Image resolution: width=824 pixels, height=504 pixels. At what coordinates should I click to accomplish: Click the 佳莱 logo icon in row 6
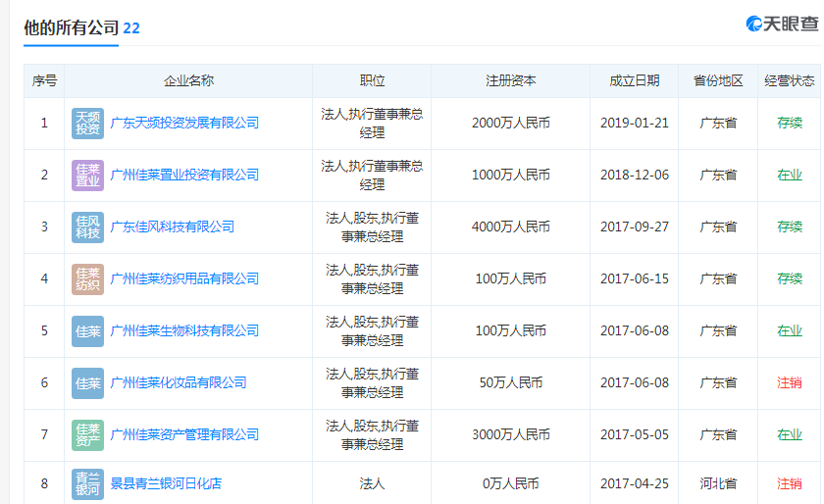point(87,383)
